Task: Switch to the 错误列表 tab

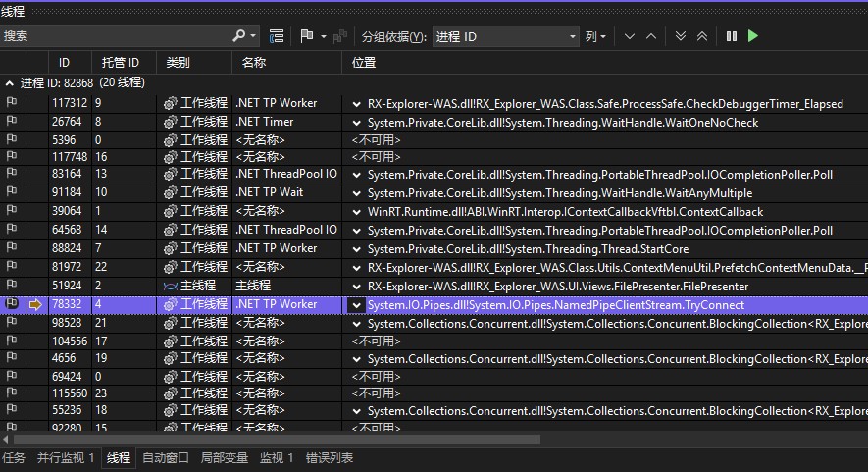Action: [x=330, y=458]
